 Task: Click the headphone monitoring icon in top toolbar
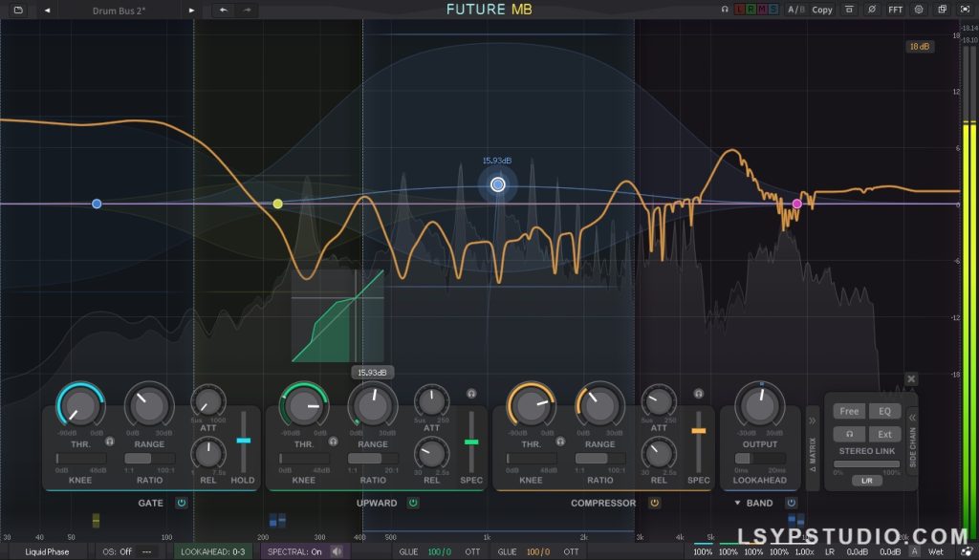725,10
